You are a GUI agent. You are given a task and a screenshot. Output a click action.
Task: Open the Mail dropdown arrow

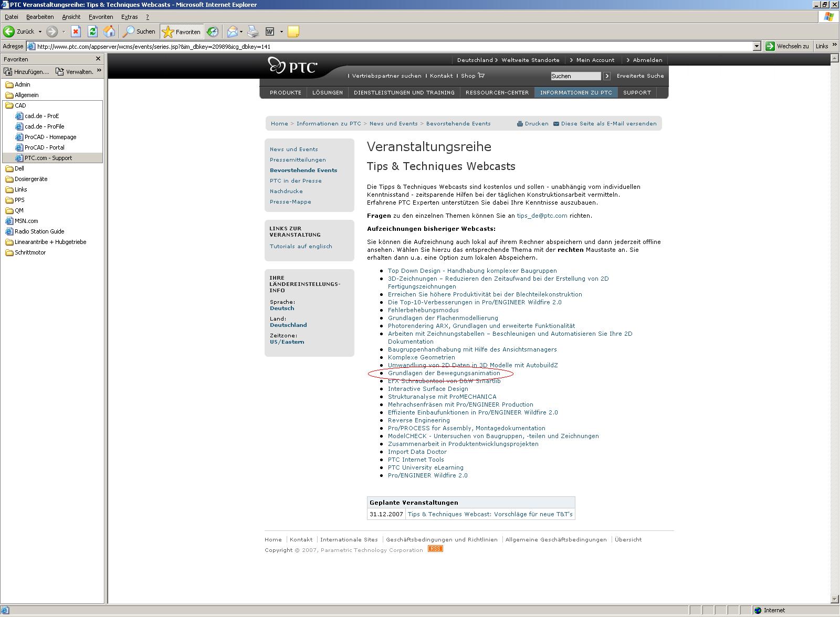tap(241, 31)
